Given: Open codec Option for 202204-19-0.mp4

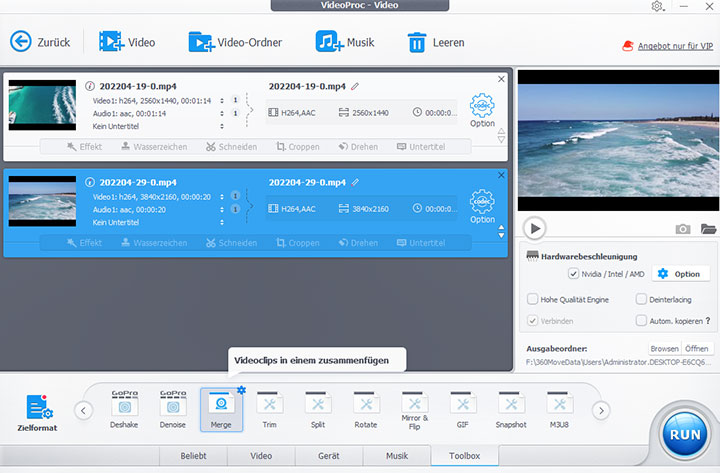Looking at the screenshot, I should 482,109.
